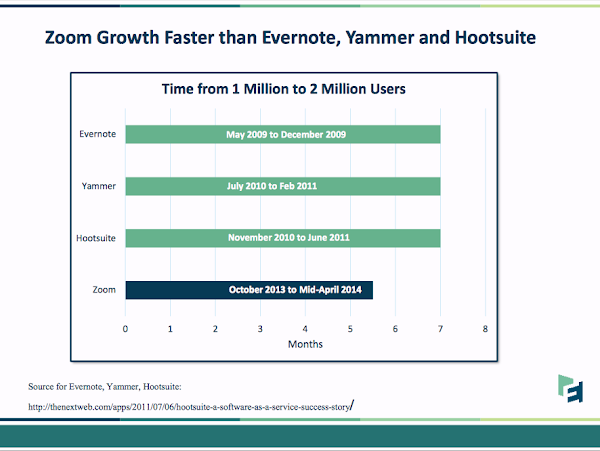
Task: Click the x-axis value 7
Action: [x=440, y=329]
